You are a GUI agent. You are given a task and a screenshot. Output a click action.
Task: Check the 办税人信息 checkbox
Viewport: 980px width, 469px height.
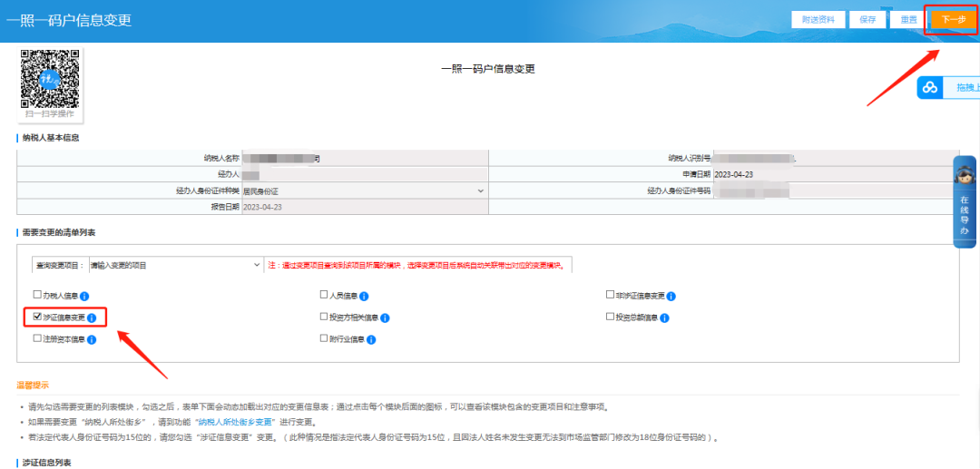tap(37, 295)
